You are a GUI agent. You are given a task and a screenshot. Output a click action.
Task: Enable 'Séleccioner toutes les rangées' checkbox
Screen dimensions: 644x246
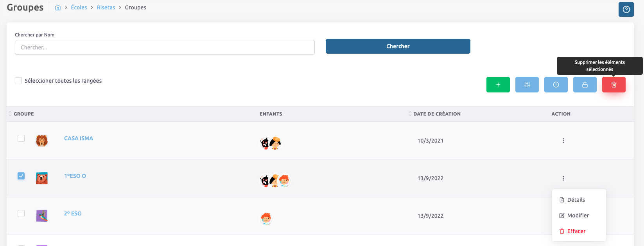[x=18, y=81]
